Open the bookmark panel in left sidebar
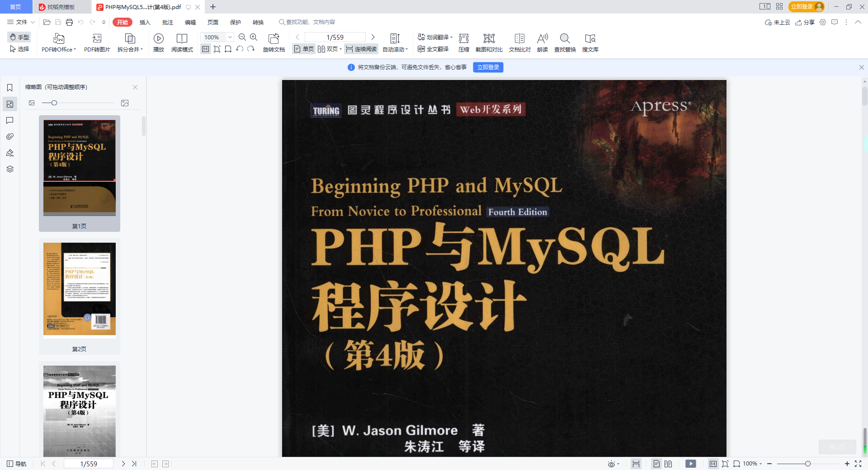The width and height of the screenshot is (868, 470). (10, 88)
